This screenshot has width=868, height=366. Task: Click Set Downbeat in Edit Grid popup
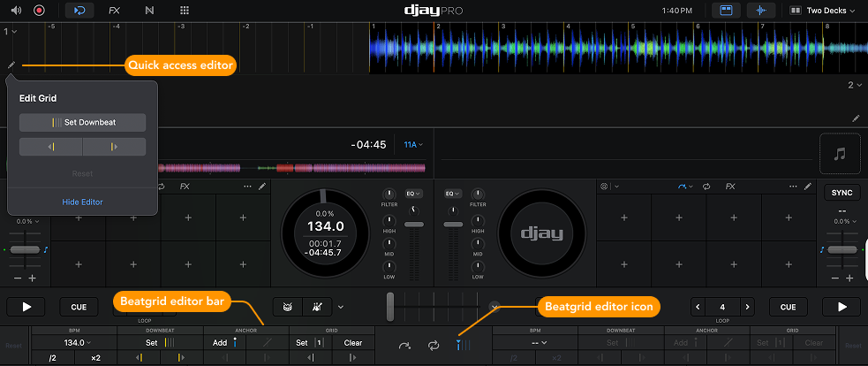(82, 123)
